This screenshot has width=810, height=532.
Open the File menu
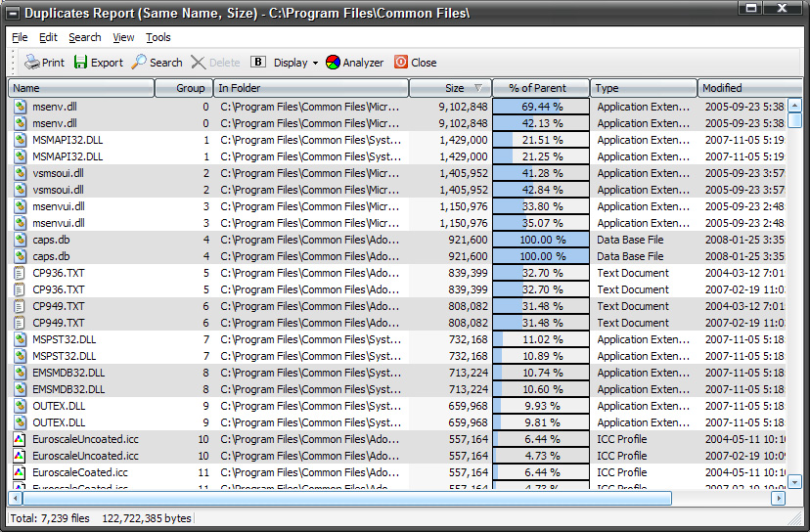[x=20, y=37]
